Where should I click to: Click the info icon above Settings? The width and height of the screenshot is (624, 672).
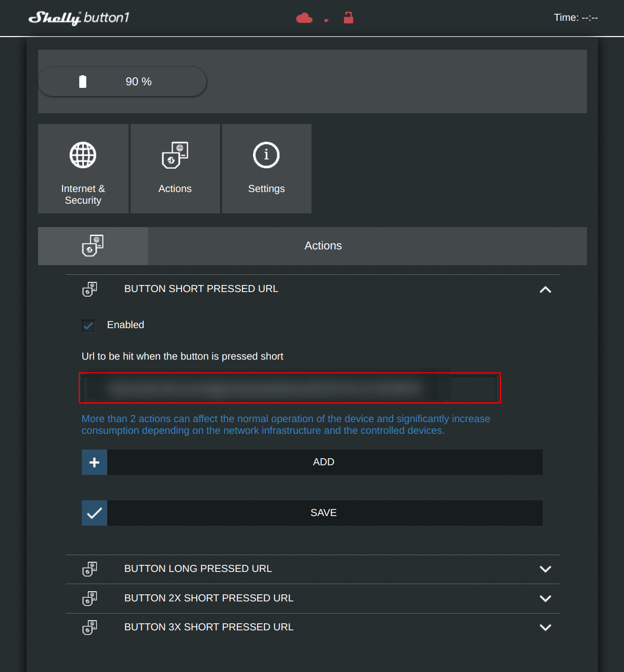pos(266,155)
